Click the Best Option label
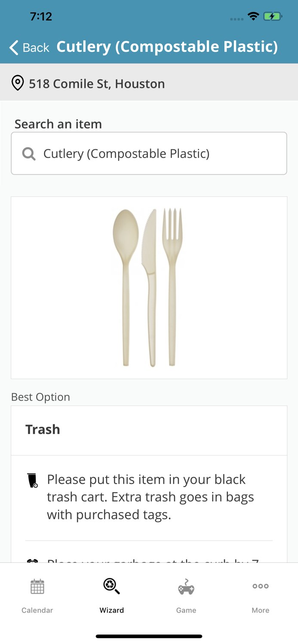This screenshot has width=298, height=644. 40,397
